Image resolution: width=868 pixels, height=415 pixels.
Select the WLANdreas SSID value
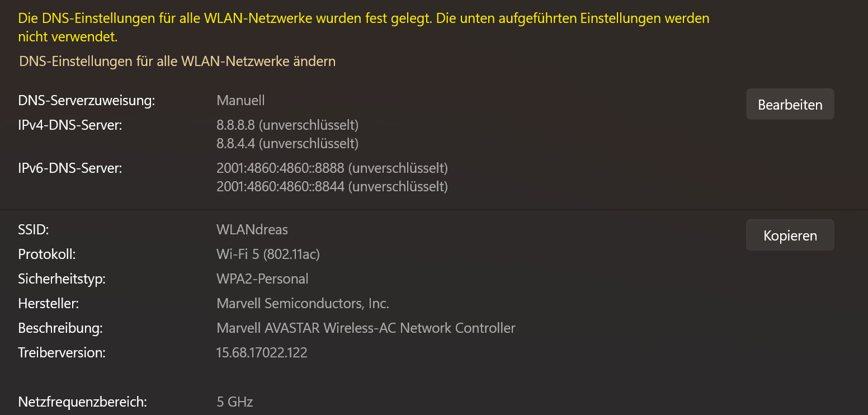pos(252,229)
